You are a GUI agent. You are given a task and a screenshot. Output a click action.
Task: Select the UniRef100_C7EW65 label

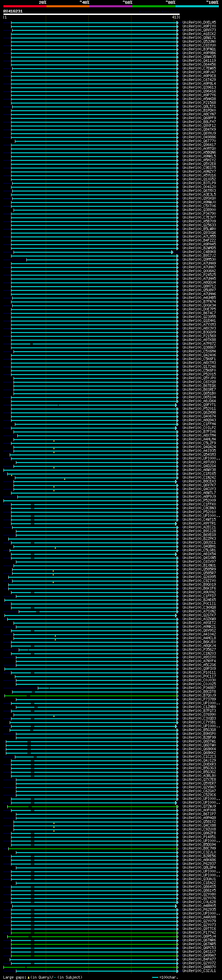(x=199, y=68)
